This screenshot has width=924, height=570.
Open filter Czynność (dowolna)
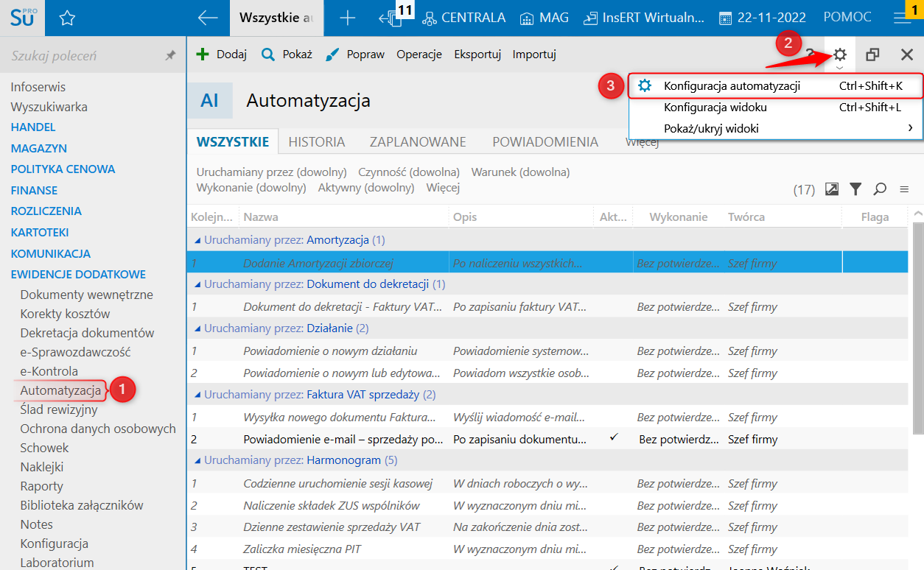click(x=409, y=172)
